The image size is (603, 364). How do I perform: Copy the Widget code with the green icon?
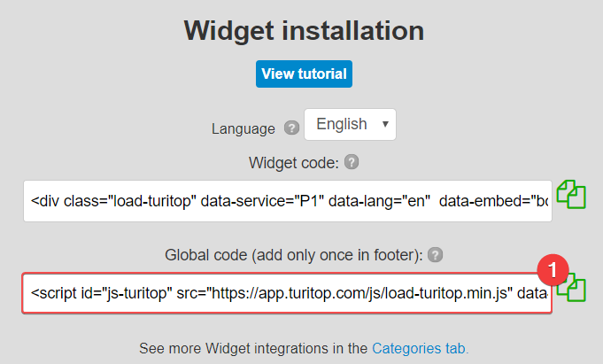pos(571,194)
